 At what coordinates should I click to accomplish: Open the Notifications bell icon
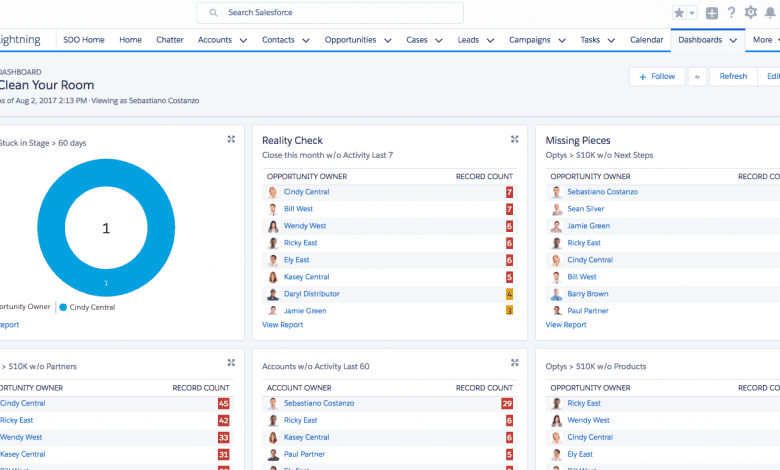(x=770, y=13)
